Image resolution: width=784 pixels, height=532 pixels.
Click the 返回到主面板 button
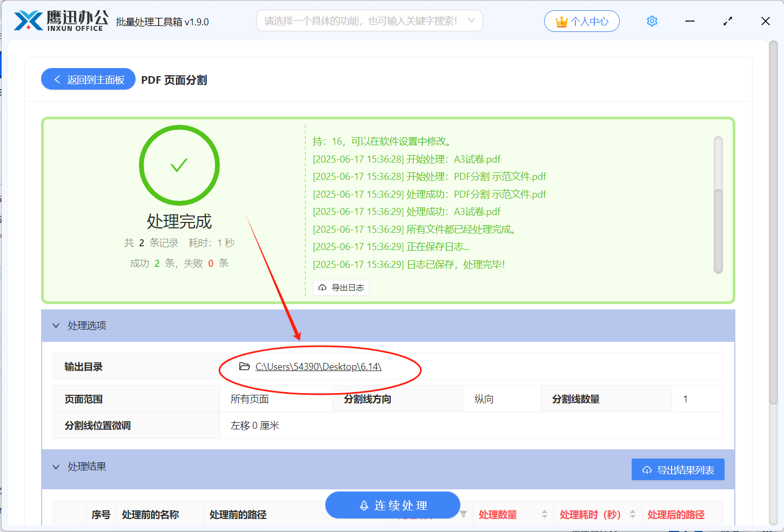pyautogui.click(x=88, y=79)
